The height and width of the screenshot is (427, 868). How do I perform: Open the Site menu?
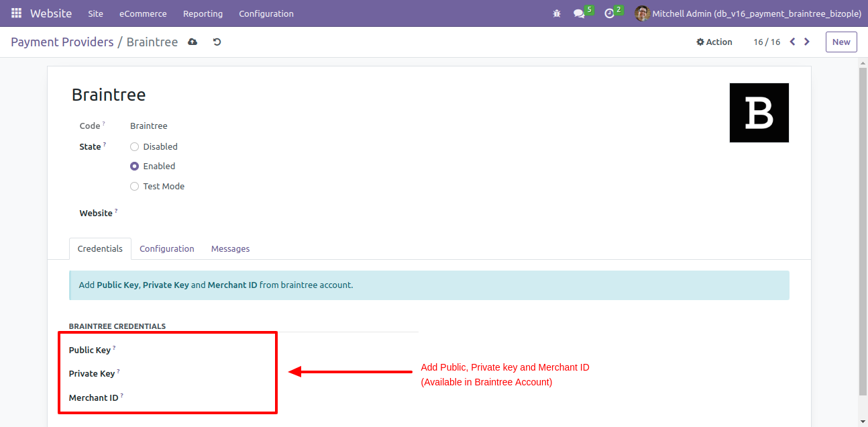click(96, 13)
